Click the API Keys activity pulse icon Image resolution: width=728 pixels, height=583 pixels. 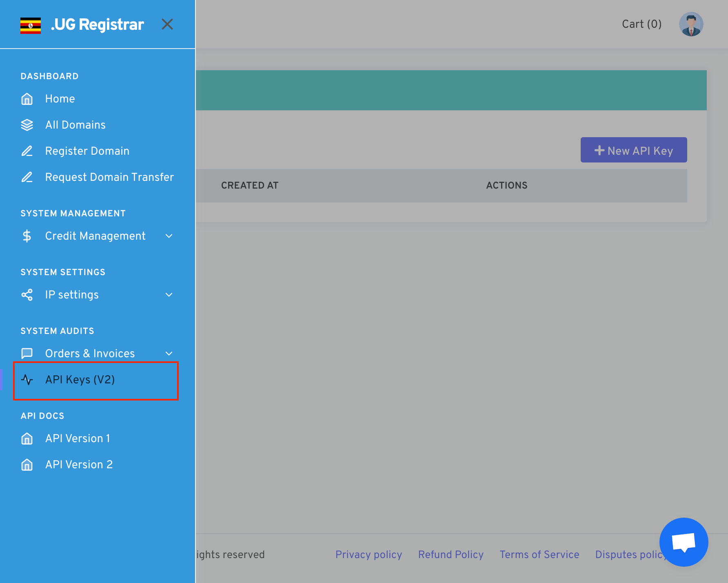coord(27,380)
